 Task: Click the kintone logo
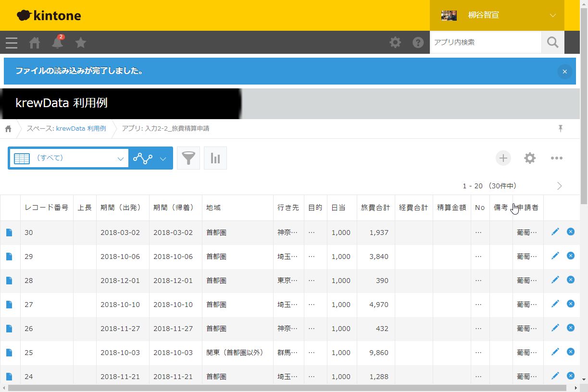49,15
